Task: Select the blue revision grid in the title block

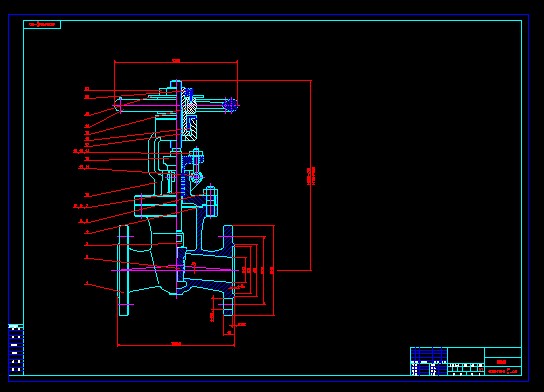Action: pyautogui.click(x=429, y=354)
